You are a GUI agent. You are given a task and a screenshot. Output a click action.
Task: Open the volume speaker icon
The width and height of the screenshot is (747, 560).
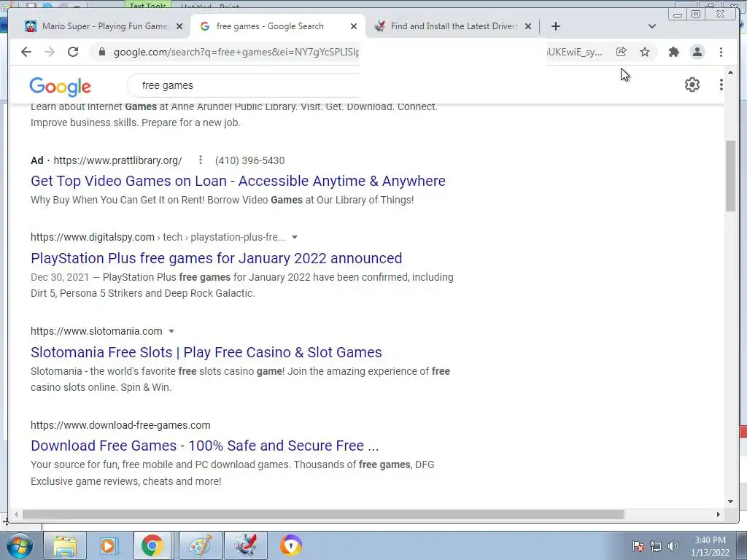pyautogui.click(x=673, y=546)
